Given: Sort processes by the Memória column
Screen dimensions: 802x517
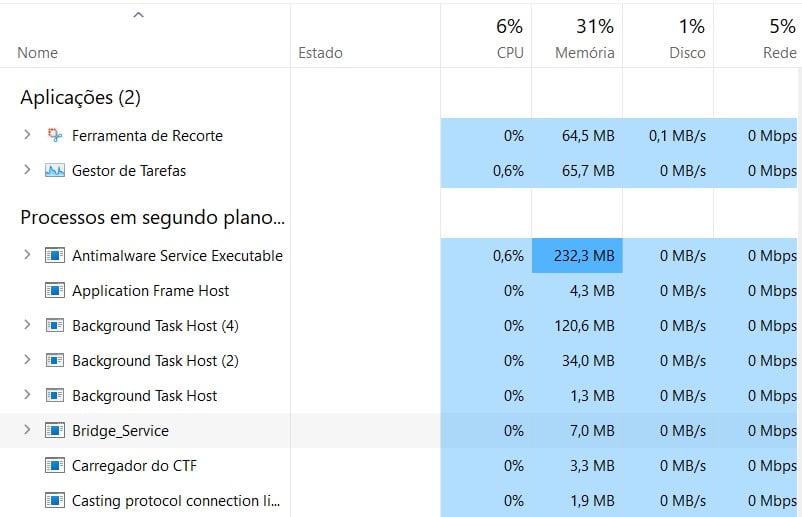Looking at the screenshot, I should 577,37.
